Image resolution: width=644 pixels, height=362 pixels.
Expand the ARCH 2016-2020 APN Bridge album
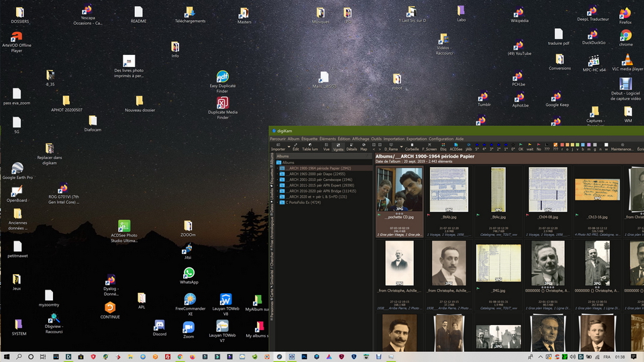pyautogui.click(x=277, y=190)
